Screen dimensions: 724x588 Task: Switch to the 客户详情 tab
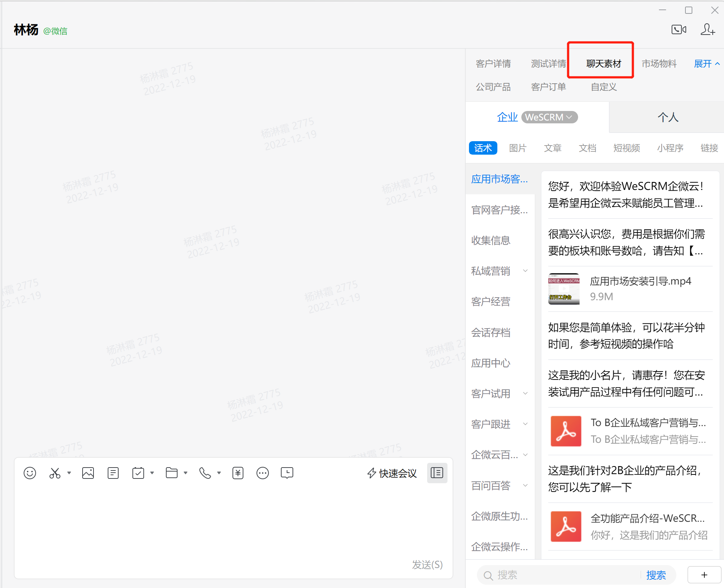click(x=493, y=64)
